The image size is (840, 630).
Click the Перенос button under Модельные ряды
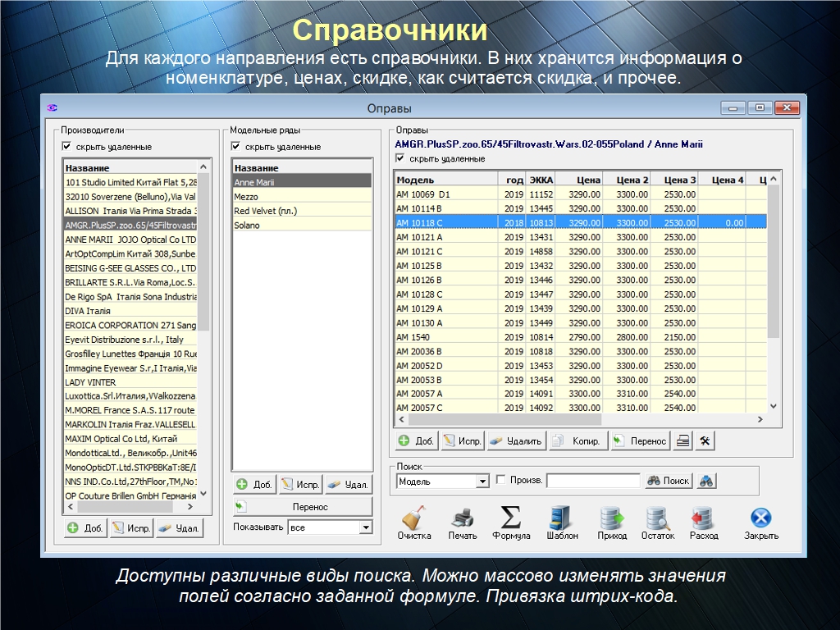point(302,507)
